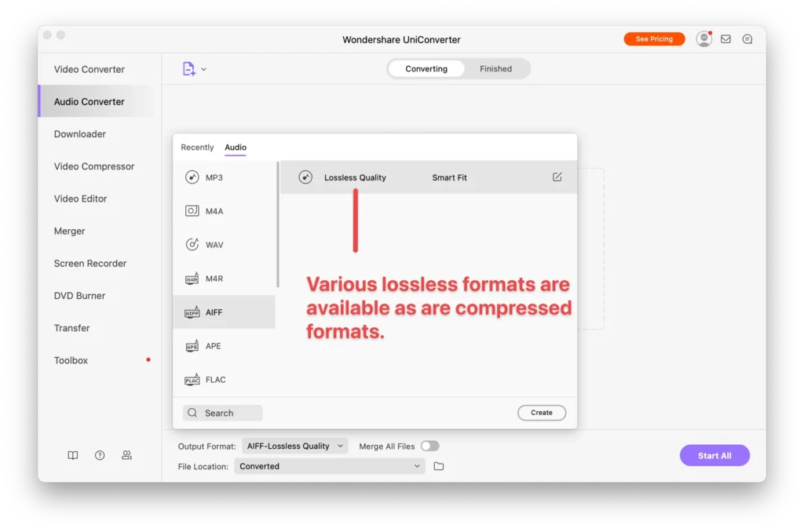Image resolution: width=804 pixels, height=532 pixels.
Task: Click the Lossless Quality preset icon
Action: pos(305,177)
